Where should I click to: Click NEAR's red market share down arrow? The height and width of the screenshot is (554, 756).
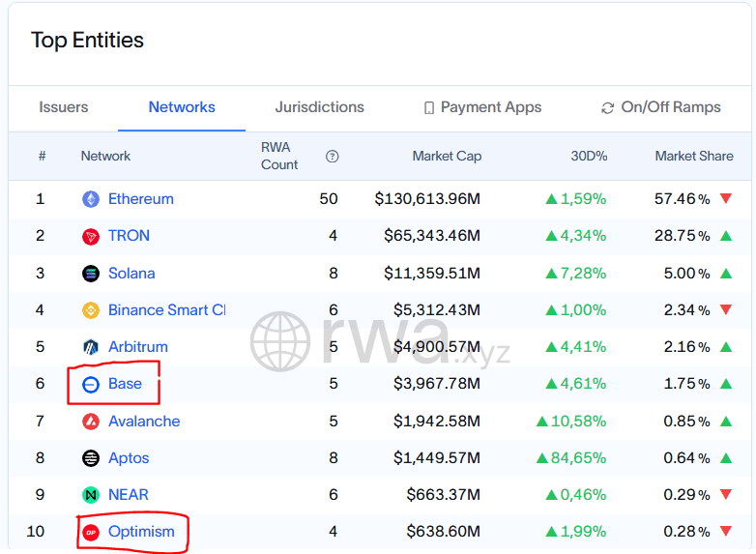coord(726,494)
